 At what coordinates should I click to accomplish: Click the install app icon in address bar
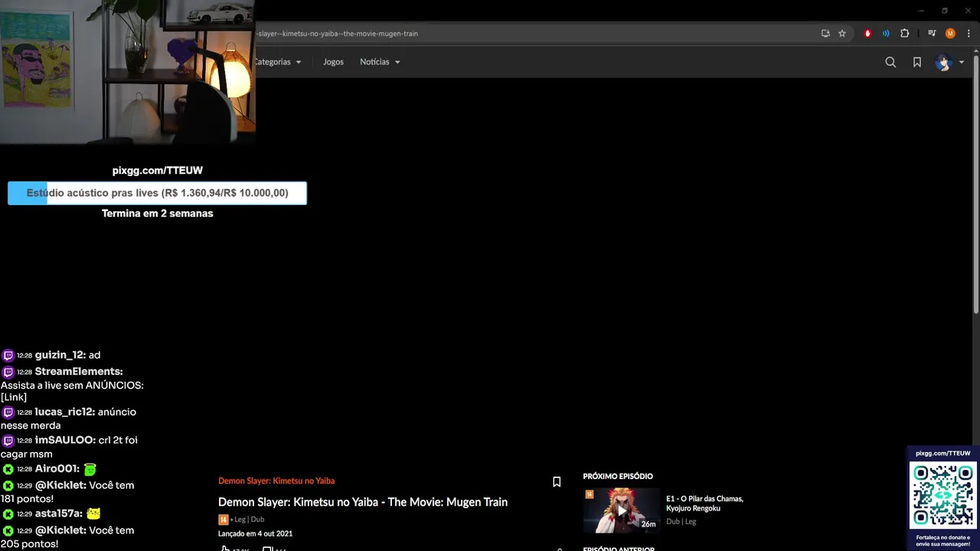[825, 34]
